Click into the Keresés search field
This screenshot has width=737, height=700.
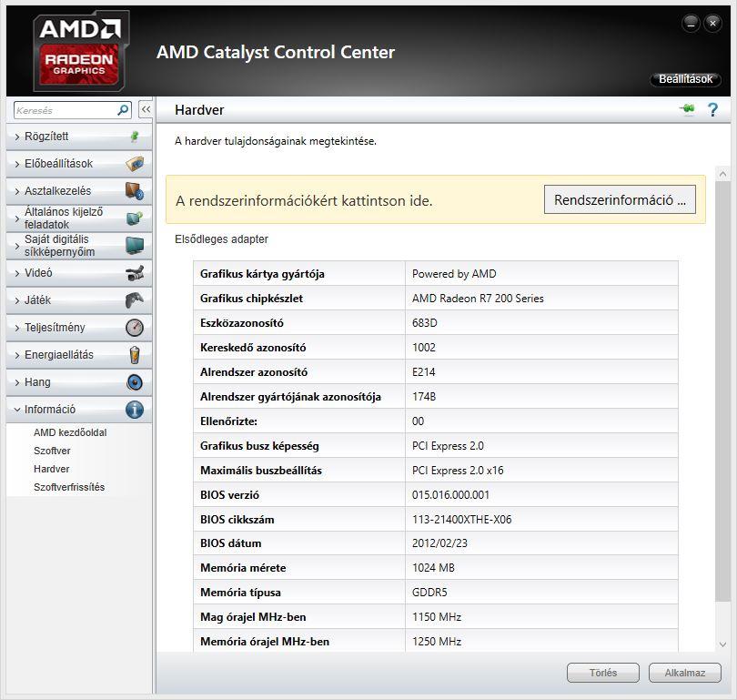(x=66, y=110)
